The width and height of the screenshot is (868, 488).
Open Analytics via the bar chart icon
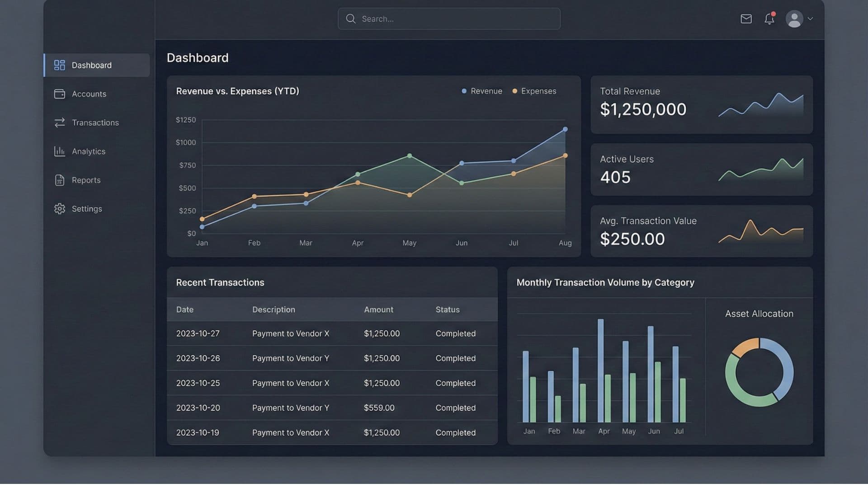[x=59, y=151]
